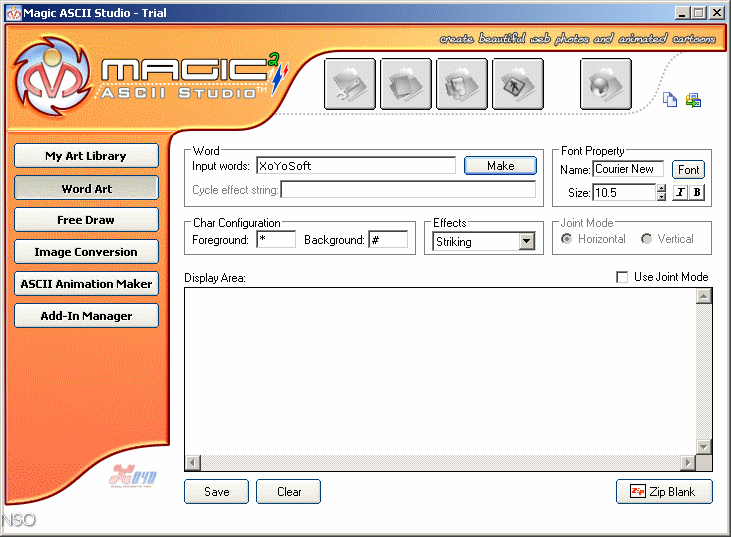Click display area scroll left arrow
This screenshot has height=537, width=731.
coord(193,463)
